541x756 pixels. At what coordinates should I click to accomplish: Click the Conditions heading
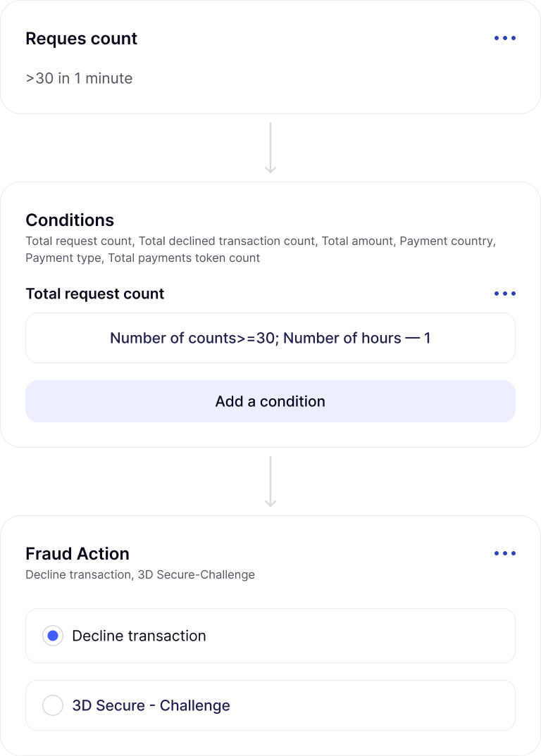click(70, 220)
